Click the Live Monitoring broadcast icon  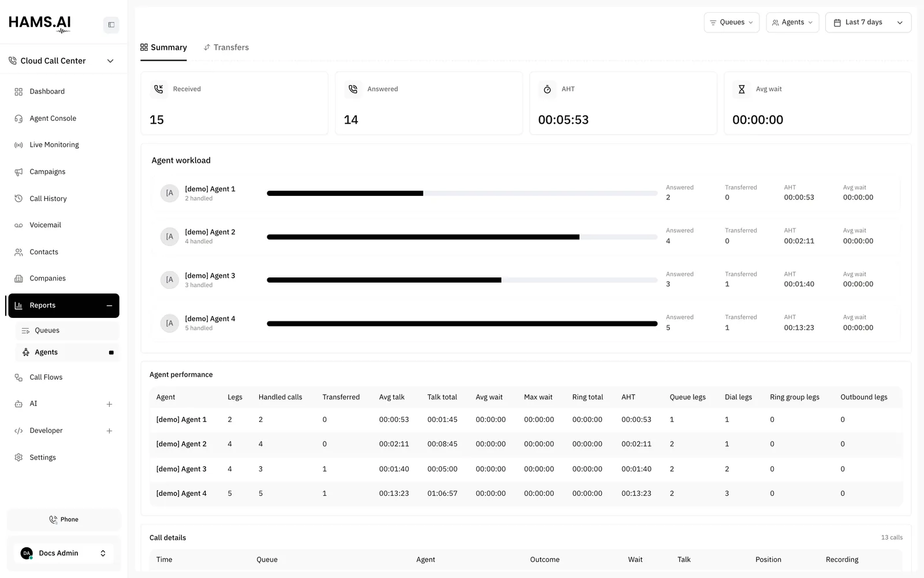(18, 145)
